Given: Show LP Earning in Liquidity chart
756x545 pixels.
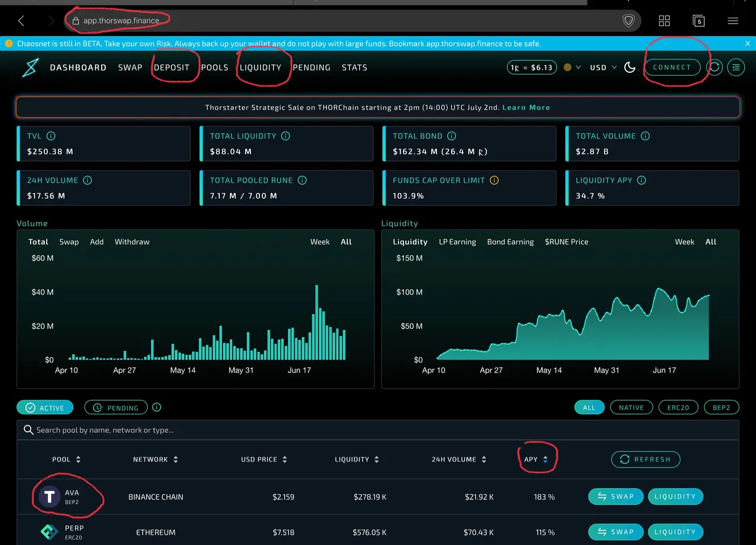Looking at the screenshot, I should tap(457, 242).
